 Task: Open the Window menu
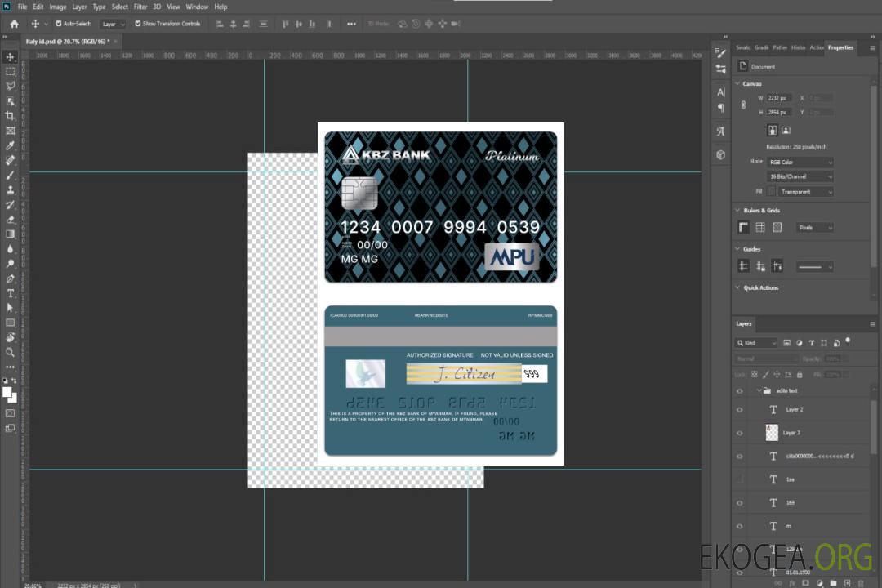click(197, 7)
